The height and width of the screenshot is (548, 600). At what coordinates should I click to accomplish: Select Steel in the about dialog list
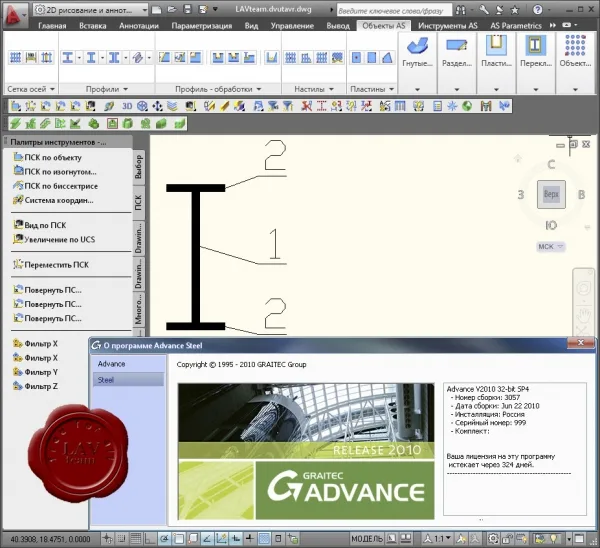tap(129, 380)
